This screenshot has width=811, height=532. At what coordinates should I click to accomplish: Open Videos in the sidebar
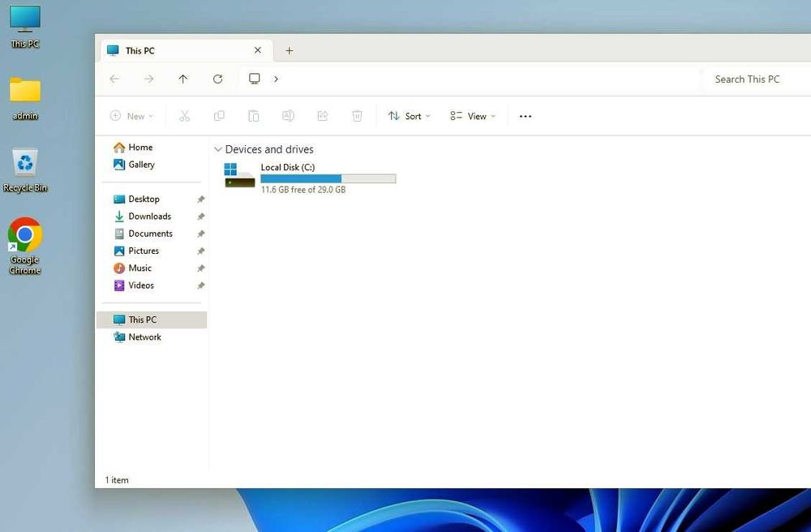click(134, 285)
